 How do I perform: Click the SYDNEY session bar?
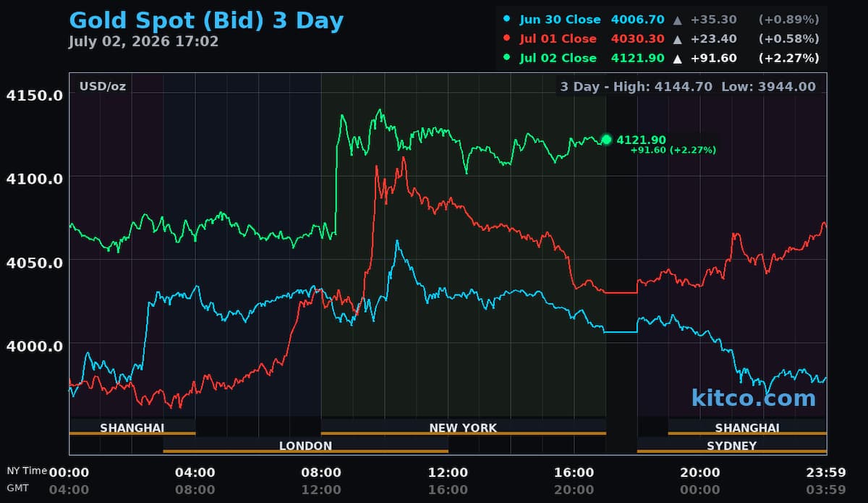click(731, 446)
